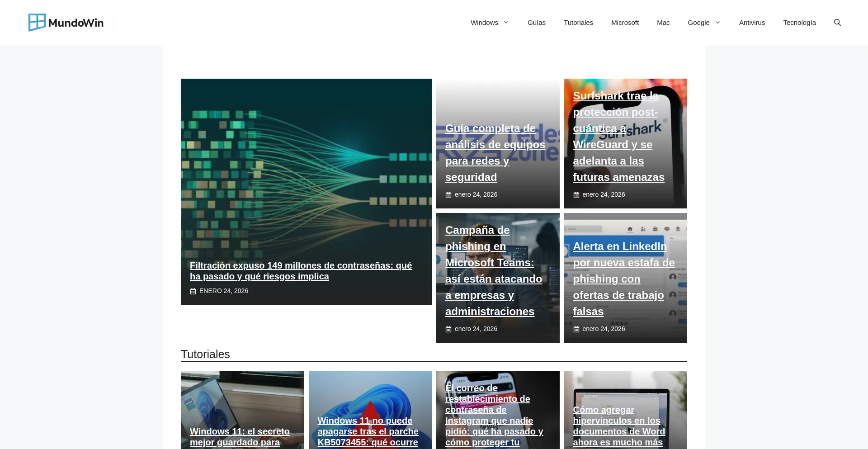This screenshot has height=449, width=868.
Task: Read the 149 millones de contraseñas article
Action: (x=301, y=271)
